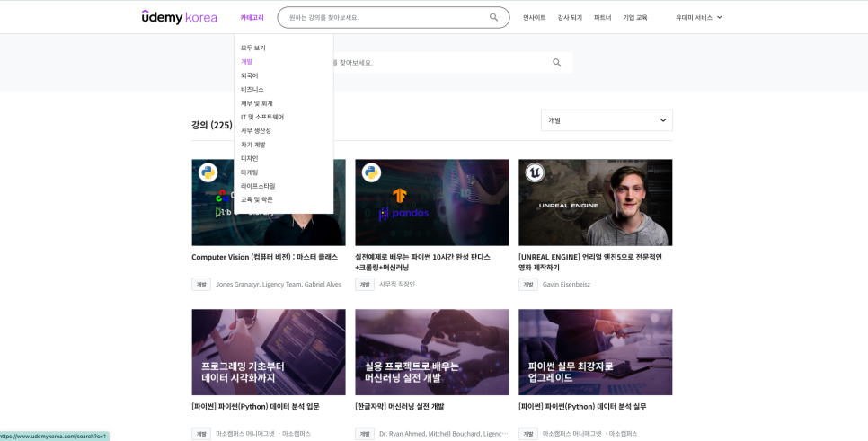Select 비즈니스 in category menu
868x441 pixels.
pyautogui.click(x=252, y=90)
